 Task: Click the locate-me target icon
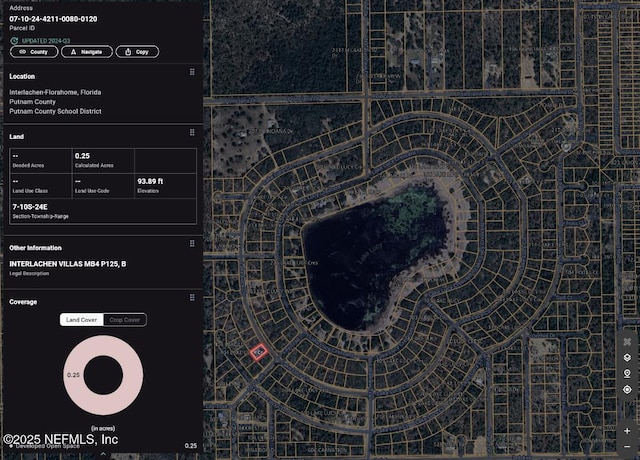point(627,389)
